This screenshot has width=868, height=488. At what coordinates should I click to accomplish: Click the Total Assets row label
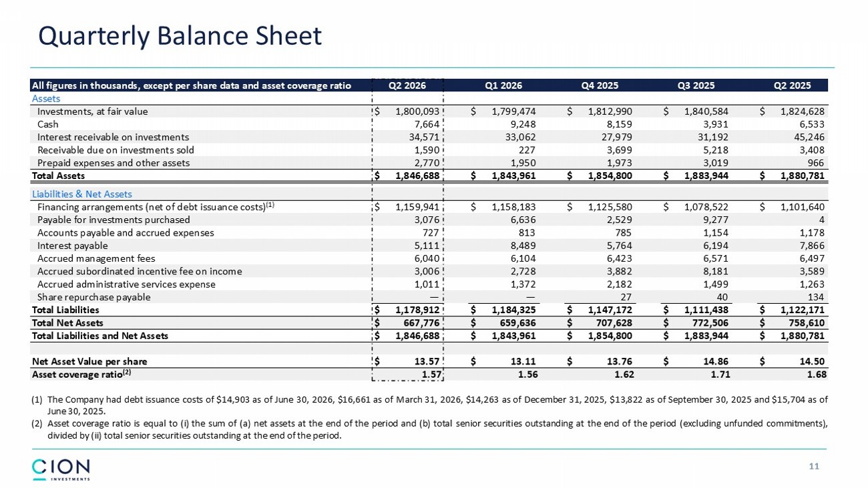[x=58, y=176]
